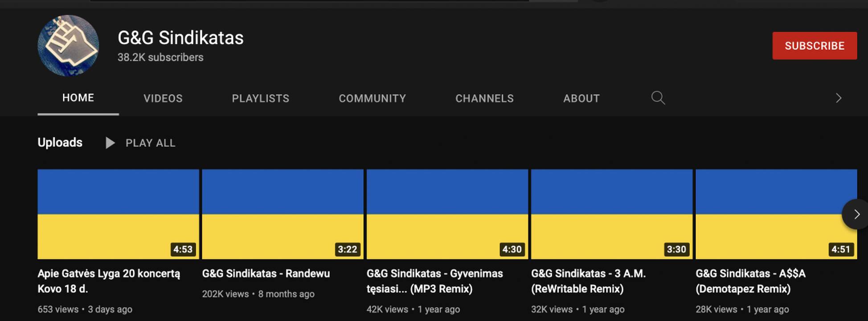Image resolution: width=868 pixels, height=321 pixels.
Task: Open the Channels tab
Action: pyautogui.click(x=484, y=99)
